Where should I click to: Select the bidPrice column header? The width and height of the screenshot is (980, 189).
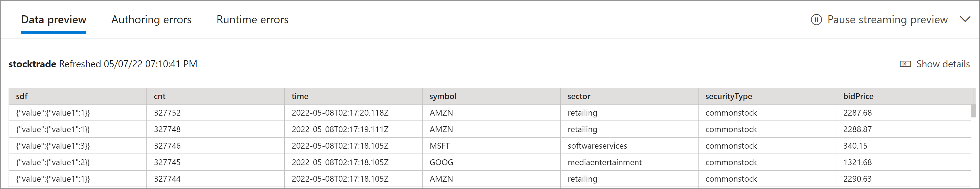[858, 97]
